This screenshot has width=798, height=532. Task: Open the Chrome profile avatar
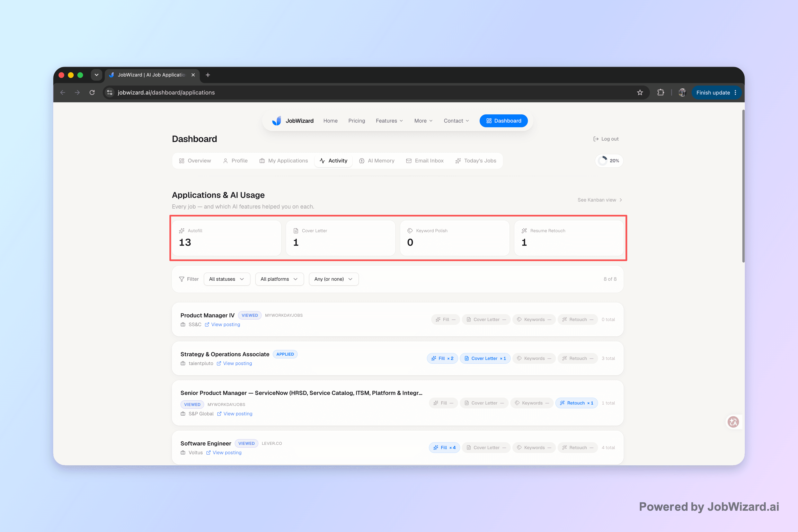point(682,93)
